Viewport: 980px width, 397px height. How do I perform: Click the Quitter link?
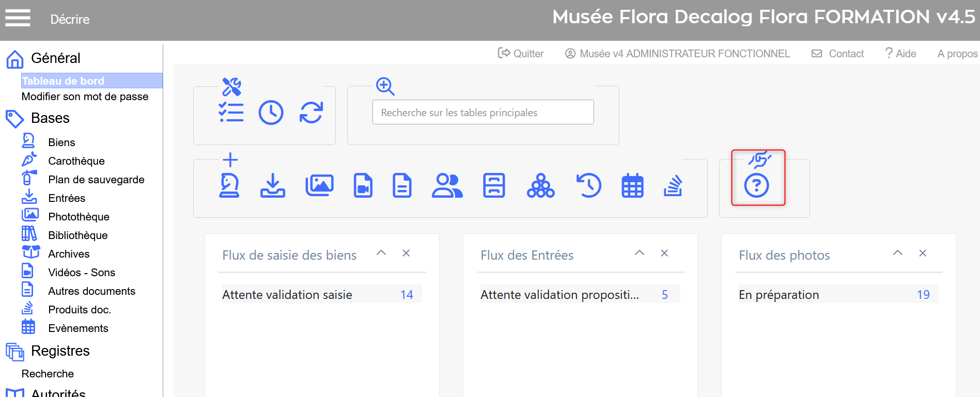521,54
